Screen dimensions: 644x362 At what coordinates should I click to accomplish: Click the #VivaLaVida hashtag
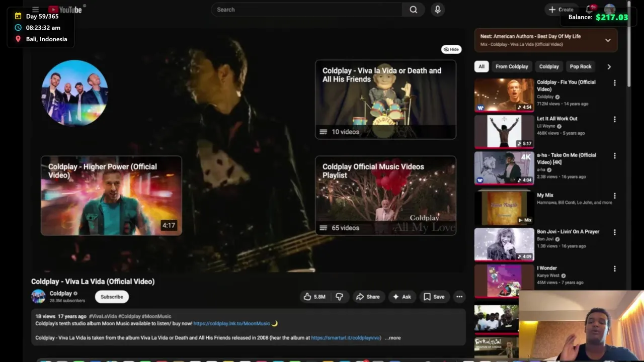(103, 316)
